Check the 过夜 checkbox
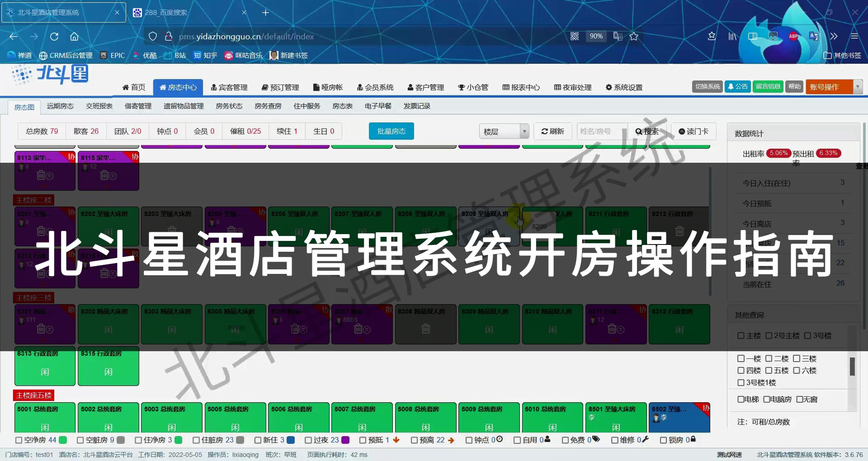This screenshot has width=868, height=461. 308,440
